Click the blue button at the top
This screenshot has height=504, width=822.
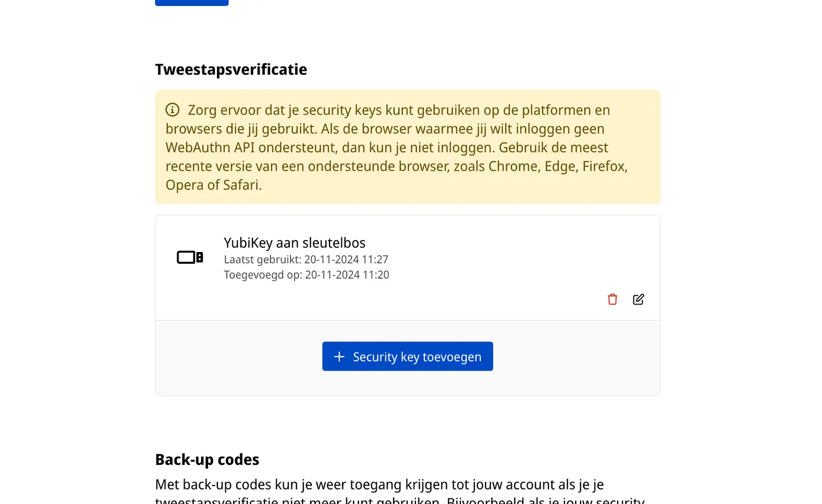(x=192, y=2)
